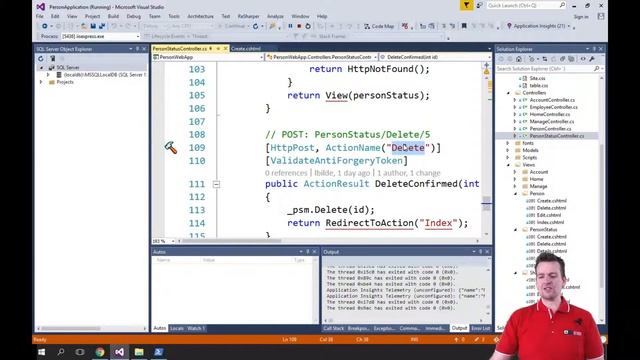Click the Refresh browser icon in toolbar

click(256, 26)
